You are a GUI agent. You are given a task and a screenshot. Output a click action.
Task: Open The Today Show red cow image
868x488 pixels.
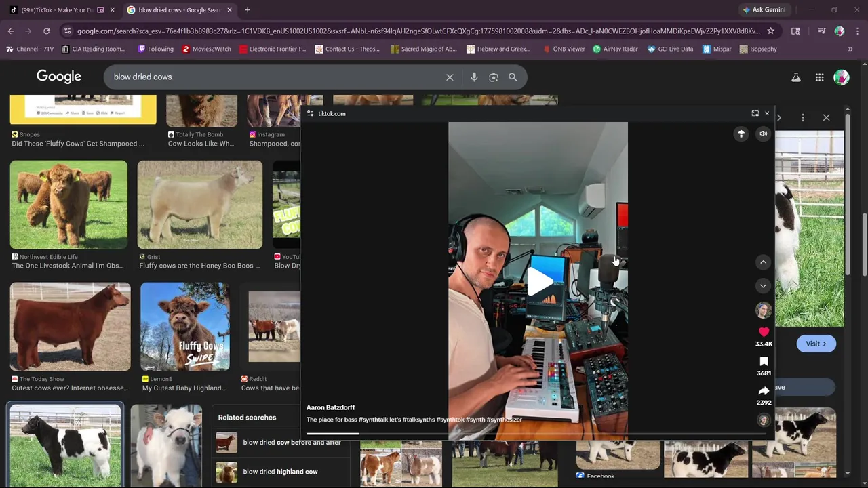click(x=71, y=327)
